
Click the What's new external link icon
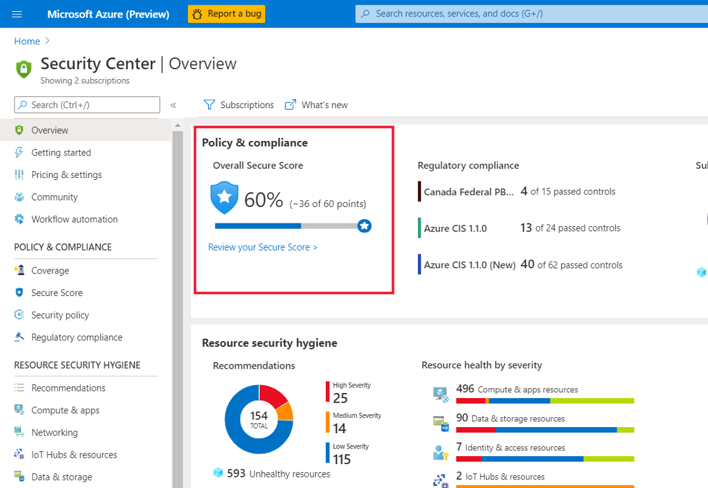tap(290, 105)
